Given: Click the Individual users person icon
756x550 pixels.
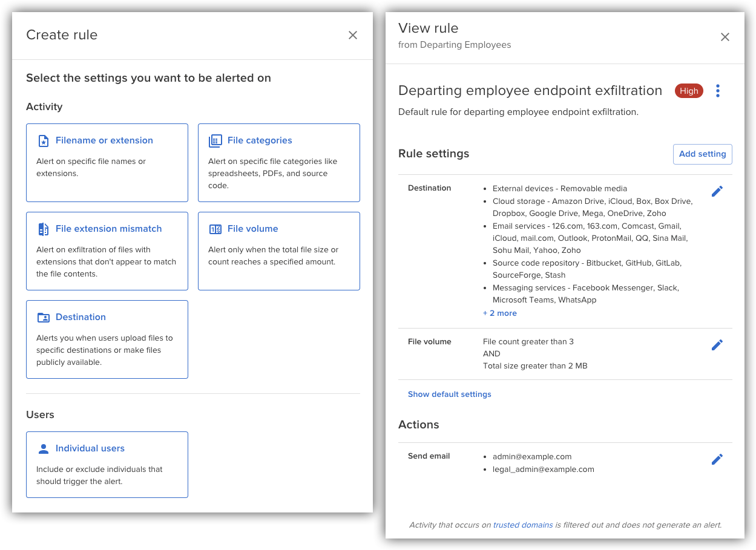Looking at the screenshot, I should pyautogui.click(x=43, y=448).
